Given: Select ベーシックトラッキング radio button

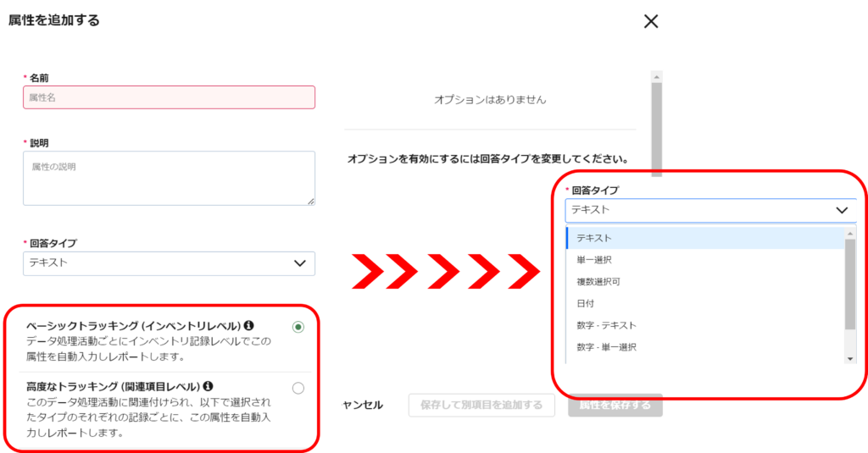Looking at the screenshot, I should (x=298, y=327).
